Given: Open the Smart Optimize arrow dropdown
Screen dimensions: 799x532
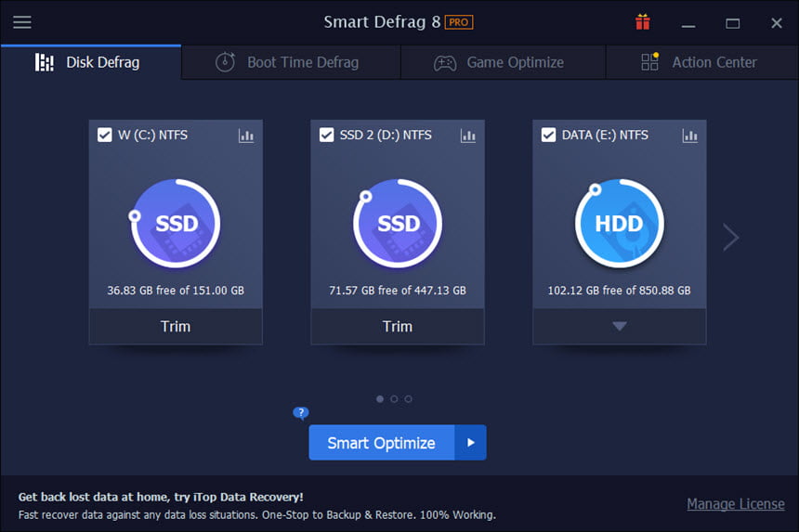Looking at the screenshot, I should click(x=471, y=442).
